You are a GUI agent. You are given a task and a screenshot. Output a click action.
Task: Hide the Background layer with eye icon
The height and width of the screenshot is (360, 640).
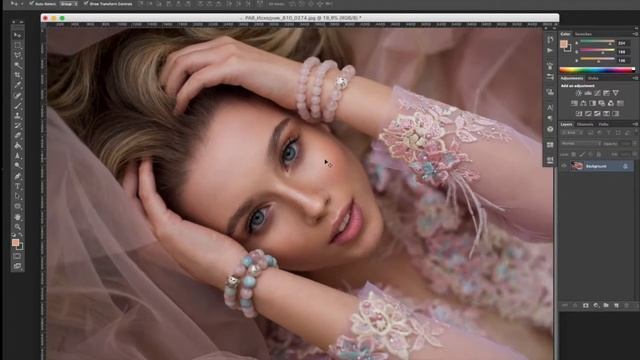coord(564,166)
